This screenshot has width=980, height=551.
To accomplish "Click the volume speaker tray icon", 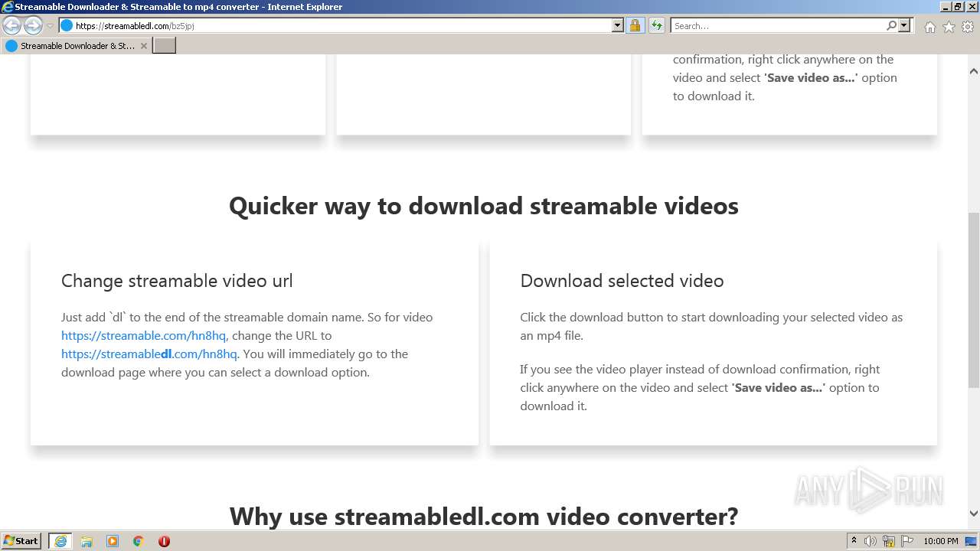I will tap(871, 541).
